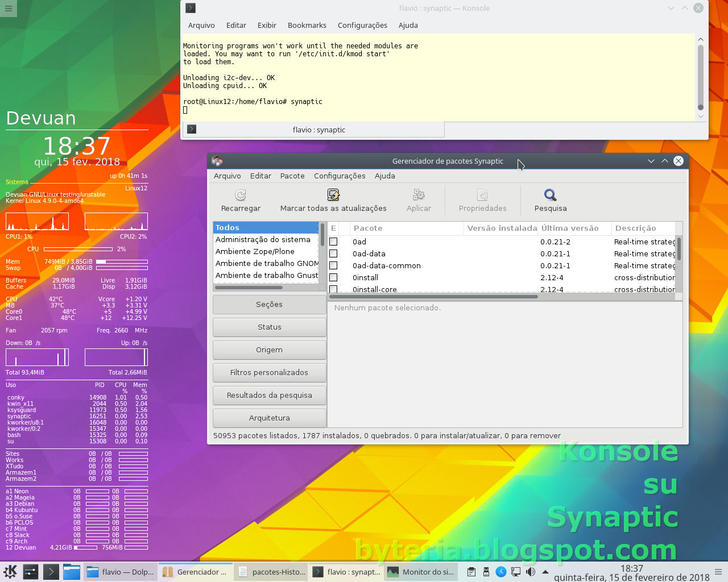This screenshot has width=728, height=582.
Task: Open the Gerenciador de pacotes from the taskbar
Action: [x=196, y=572]
